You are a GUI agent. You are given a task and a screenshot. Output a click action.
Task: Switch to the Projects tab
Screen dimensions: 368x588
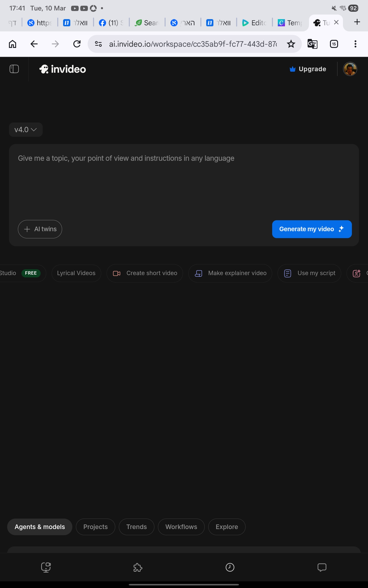point(95,527)
